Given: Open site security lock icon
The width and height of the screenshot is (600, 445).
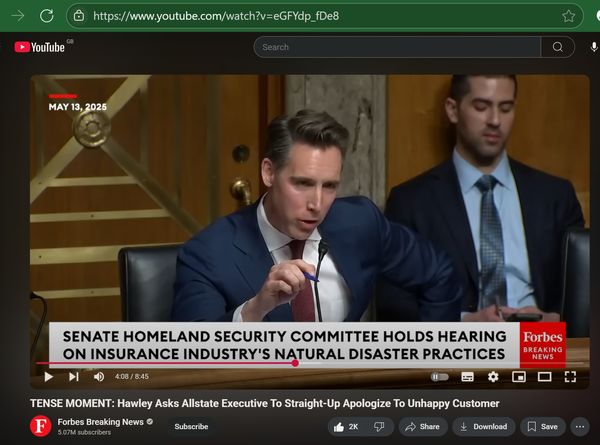Looking at the screenshot, I should (79, 16).
